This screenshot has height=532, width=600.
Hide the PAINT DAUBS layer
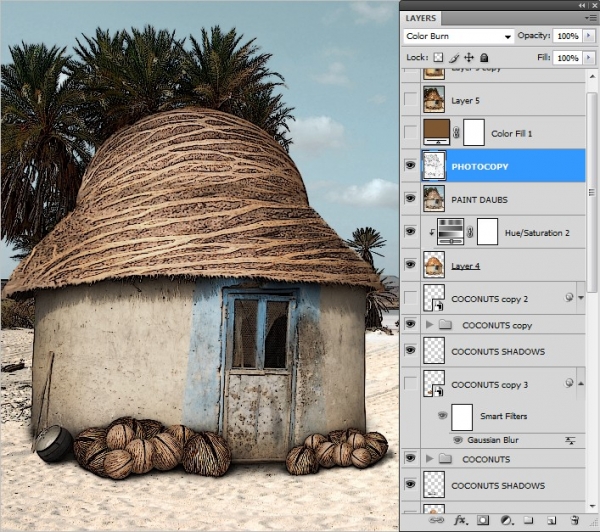tap(410, 198)
